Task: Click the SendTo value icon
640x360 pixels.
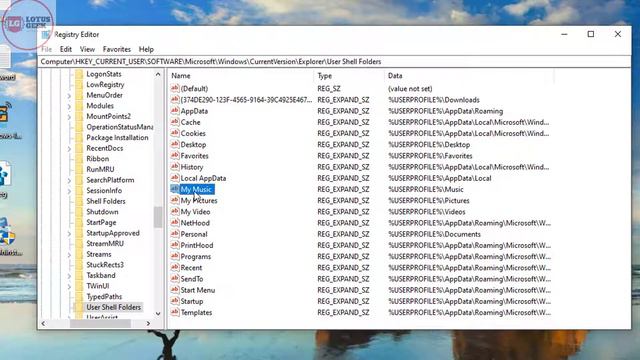Action: click(x=175, y=279)
